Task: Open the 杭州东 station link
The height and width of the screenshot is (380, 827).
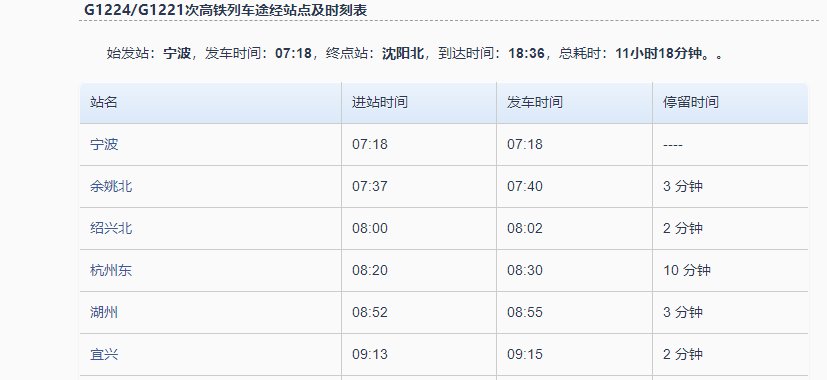Action: coord(111,270)
